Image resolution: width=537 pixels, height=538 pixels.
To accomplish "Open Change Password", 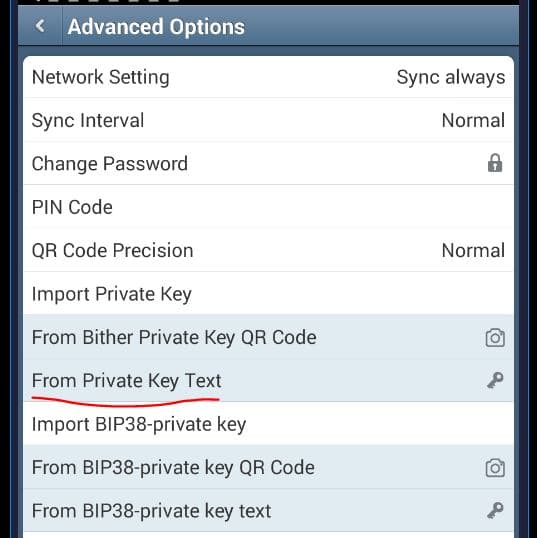I will point(268,164).
